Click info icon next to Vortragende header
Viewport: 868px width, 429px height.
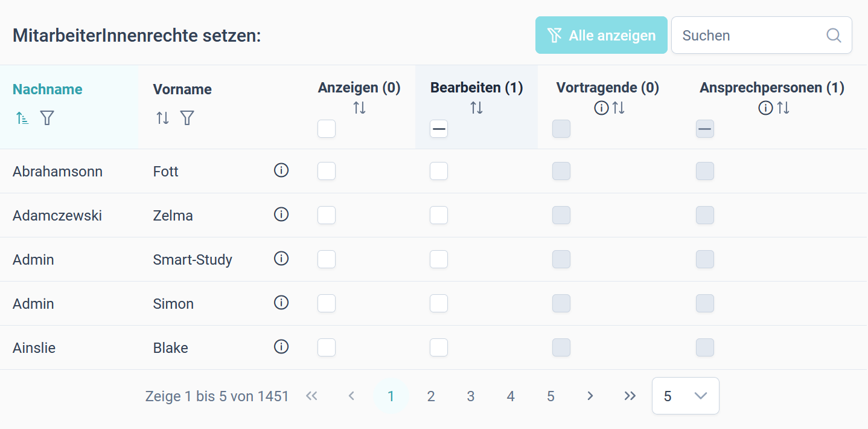point(601,108)
